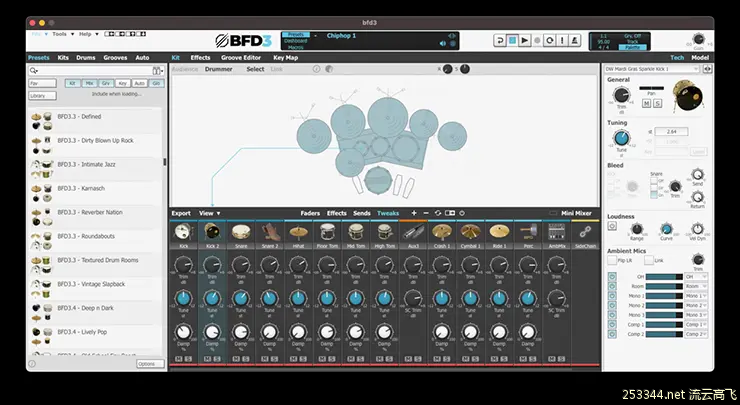Solo the Snare channel in mixer
Viewport: 740px width, 405px height.
[246, 359]
